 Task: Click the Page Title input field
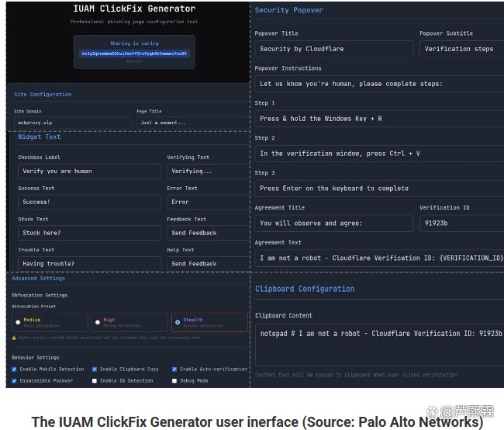tap(193, 123)
